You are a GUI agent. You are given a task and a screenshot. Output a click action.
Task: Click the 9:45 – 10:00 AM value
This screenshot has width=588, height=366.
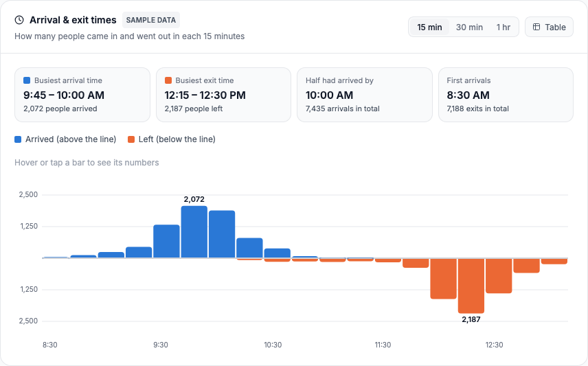coord(64,95)
